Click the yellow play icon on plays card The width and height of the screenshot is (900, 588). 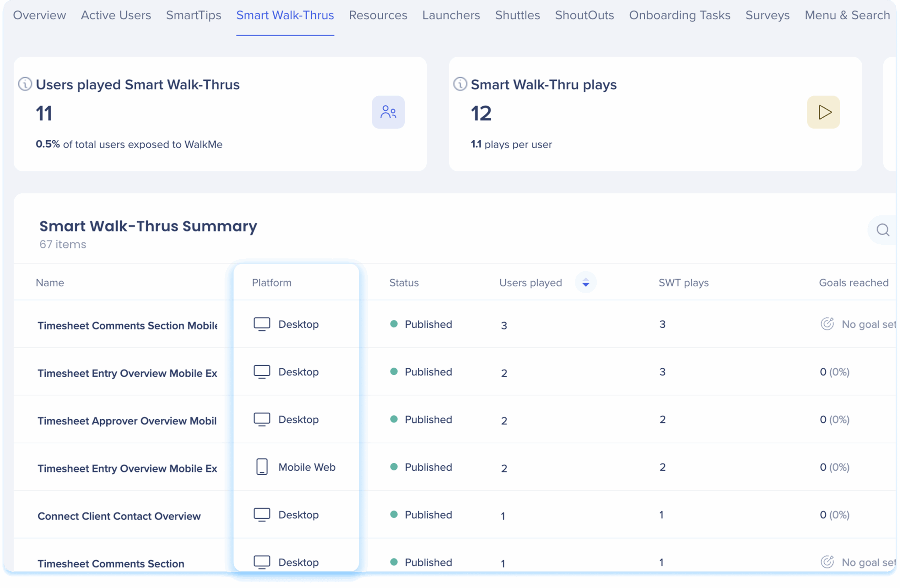pyautogui.click(x=823, y=112)
